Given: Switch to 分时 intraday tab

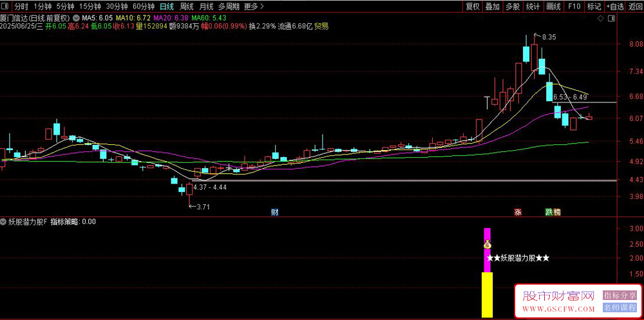Looking at the screenshot, I should (x=21, y=6).
